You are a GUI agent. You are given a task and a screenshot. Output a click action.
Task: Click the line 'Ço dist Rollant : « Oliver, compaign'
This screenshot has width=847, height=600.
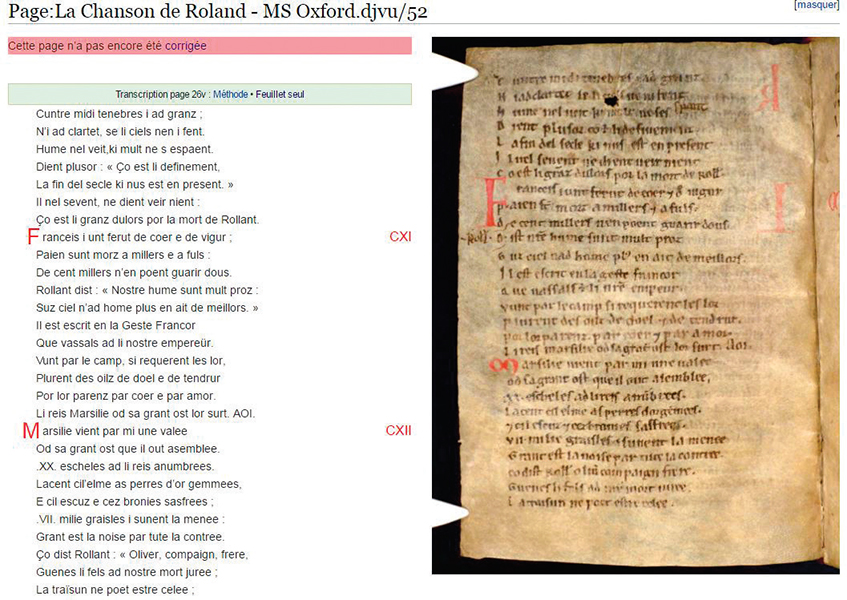pyautogui.click(x=142, y=555)
